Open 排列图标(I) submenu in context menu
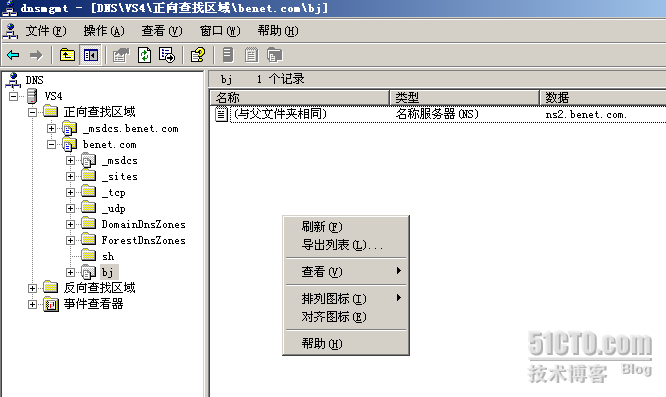The width and height of the screenshot is (666, 397). pyautogui.click(x=346, y=299)
